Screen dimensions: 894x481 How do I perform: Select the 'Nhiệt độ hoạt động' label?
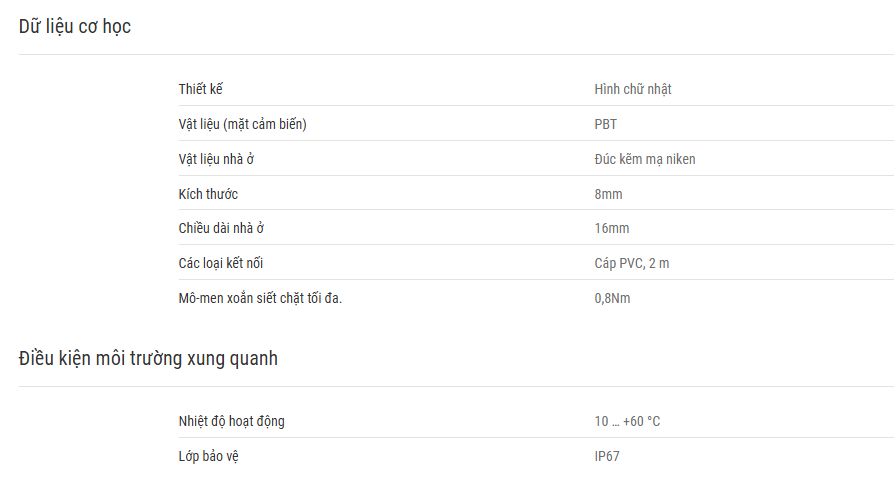pos(231,421)
